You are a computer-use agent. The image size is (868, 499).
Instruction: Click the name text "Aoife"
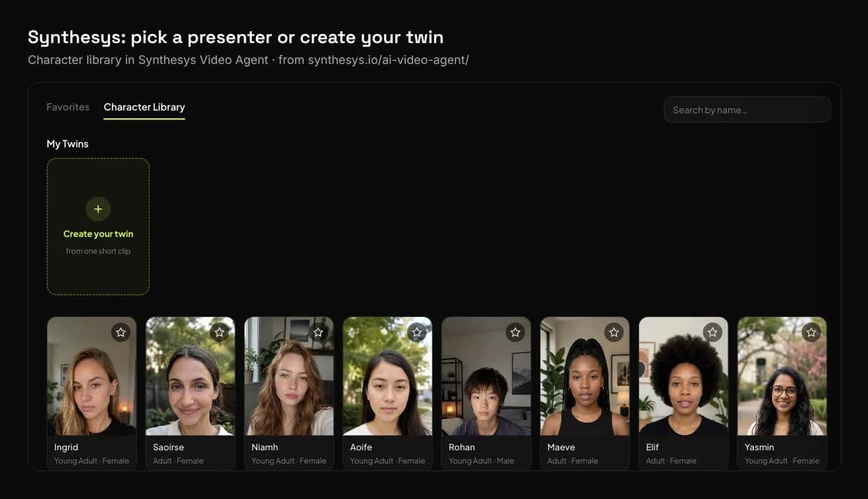[x=361, y=448]
